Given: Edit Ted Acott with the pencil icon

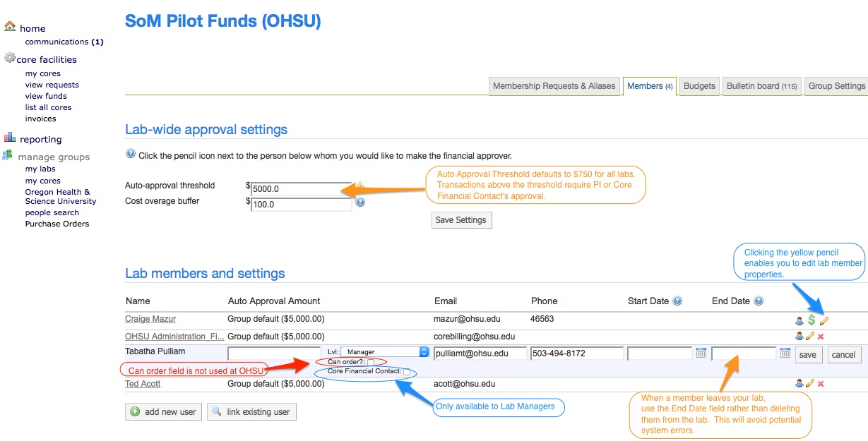Looking at the screenshot, I should [810, 384].
